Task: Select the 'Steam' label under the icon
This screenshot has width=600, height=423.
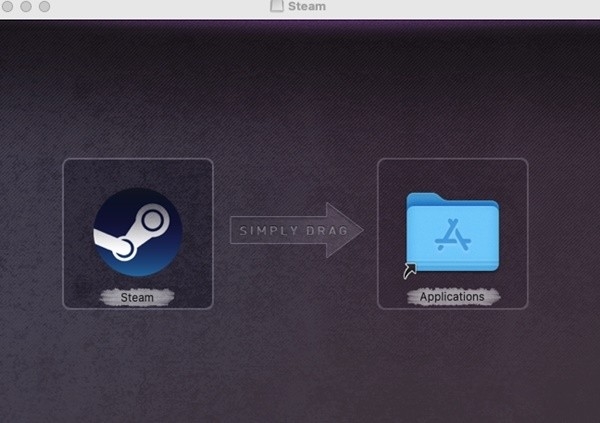Action: (138, 297)
